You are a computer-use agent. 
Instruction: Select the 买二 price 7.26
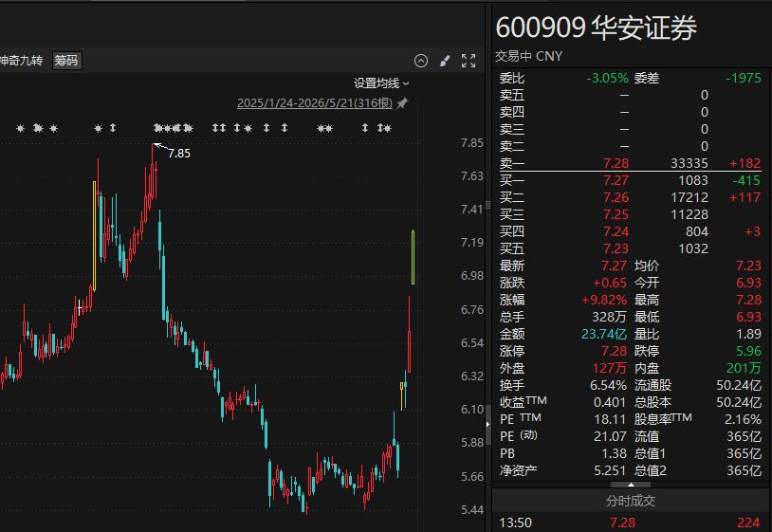pos(616,198)
